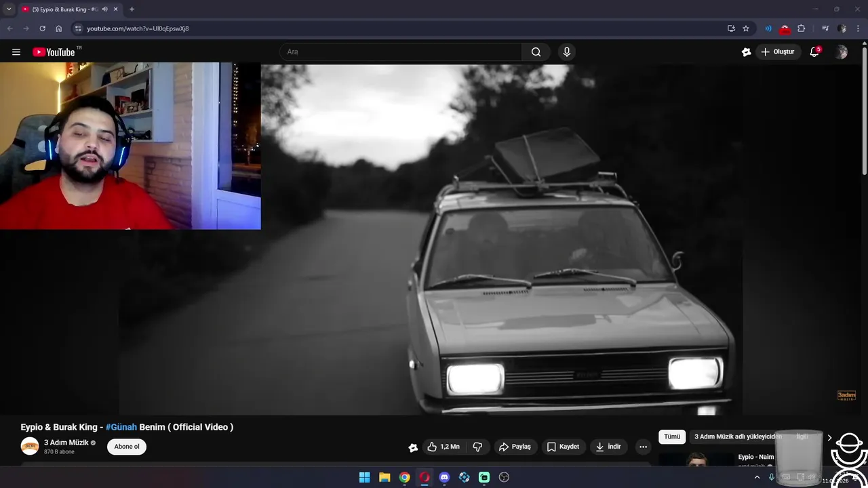Image resolution: width=868 pixels, height=488 pixels.
Task: Open the mint green taskbar app
Action: pyautogui.click(x=484, y=477)
